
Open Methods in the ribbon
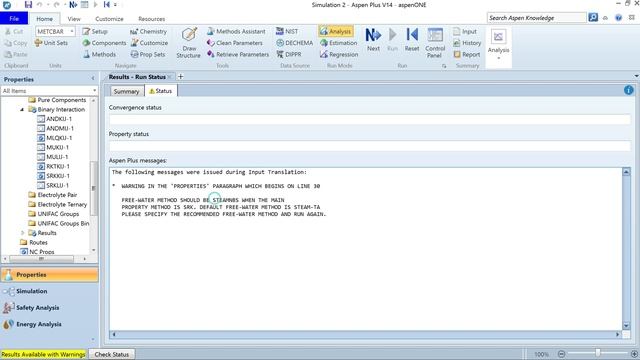[x=99, y=54]
